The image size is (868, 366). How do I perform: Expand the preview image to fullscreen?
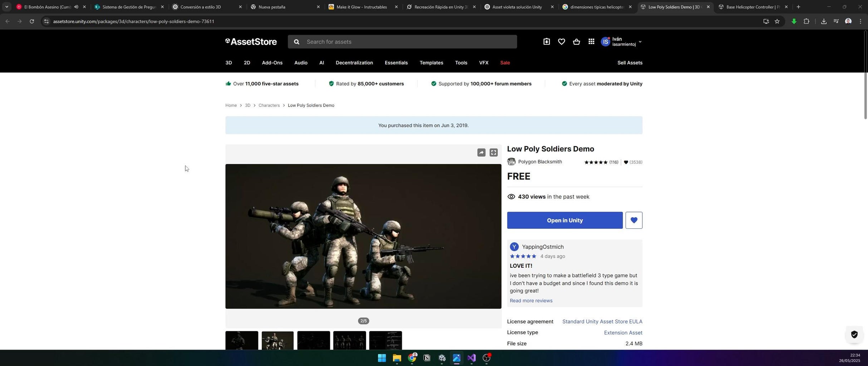[494, 153]
